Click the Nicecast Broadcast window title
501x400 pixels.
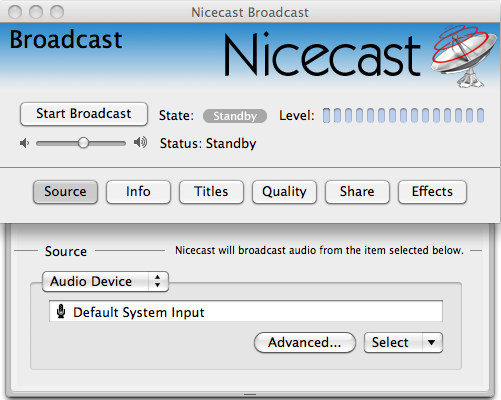tap(250, 12)
